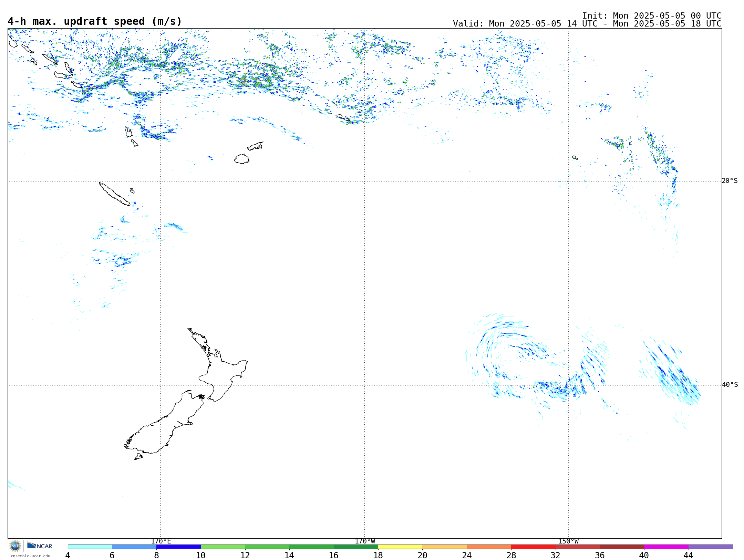Click the Fiji Viti Levu island outline
The image size is (744, 560).
242,159
